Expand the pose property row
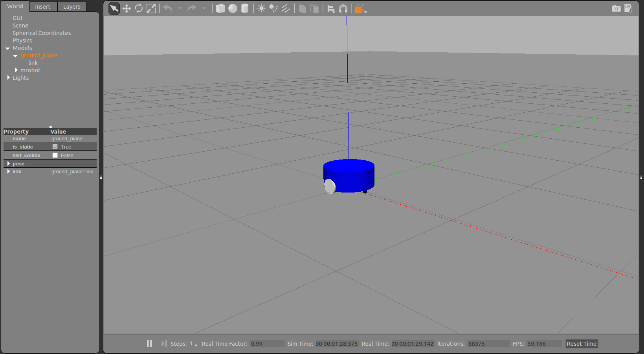Viewport: 644px width, 354px height. tap(9, 163)
